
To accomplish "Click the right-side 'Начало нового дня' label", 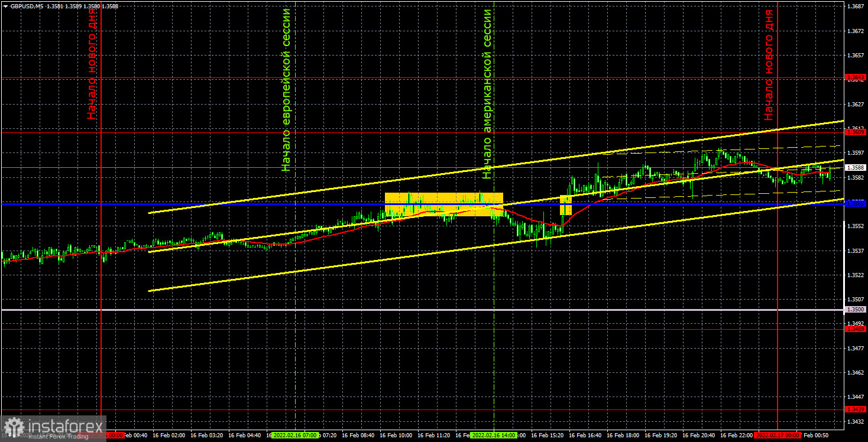I will coord(768,64).
